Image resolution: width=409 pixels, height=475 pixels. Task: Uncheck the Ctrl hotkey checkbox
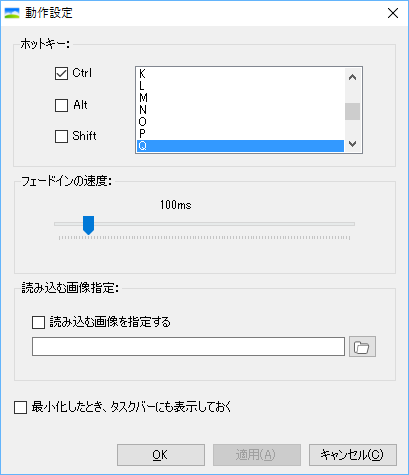(x=61, y=74)
